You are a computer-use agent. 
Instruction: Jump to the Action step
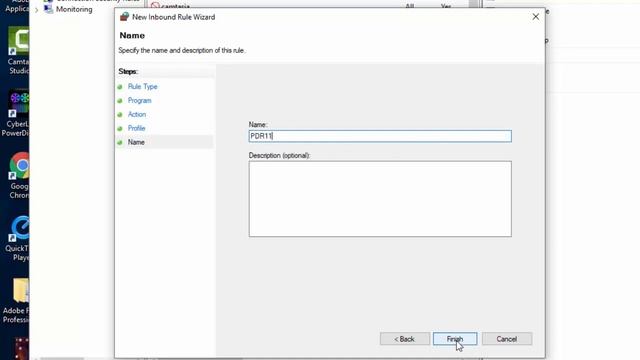coord(137,114)
